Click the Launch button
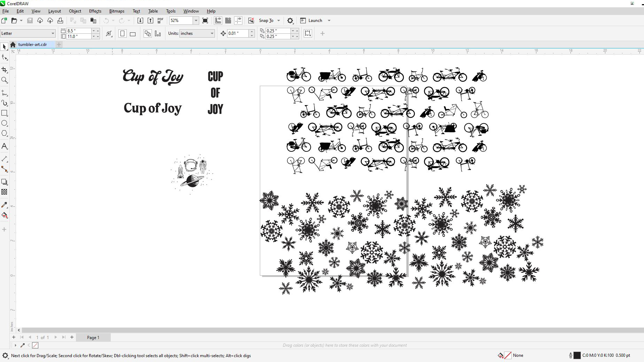Image resolution: width=644 pixels, height=362 pixels. 312,21
